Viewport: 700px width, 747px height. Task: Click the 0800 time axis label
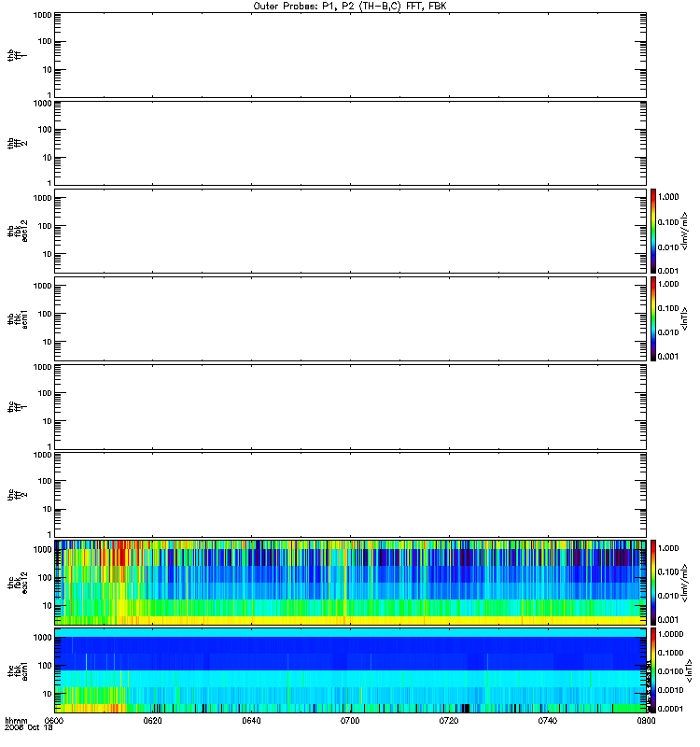(x=646, y=721)
